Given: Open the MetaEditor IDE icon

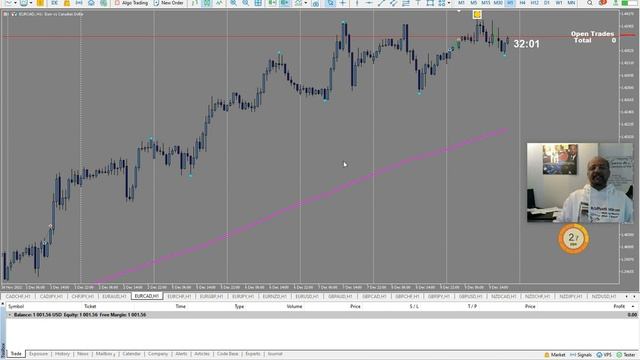Looking at the screenshot, I should click(x=54, y=3).
